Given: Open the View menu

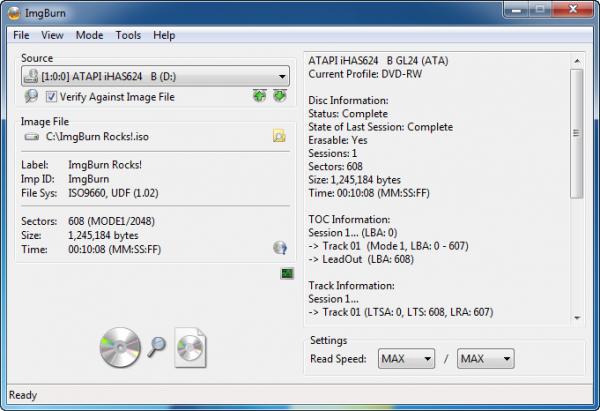Looking at the screenshot, I should click(x=52, y=35).
